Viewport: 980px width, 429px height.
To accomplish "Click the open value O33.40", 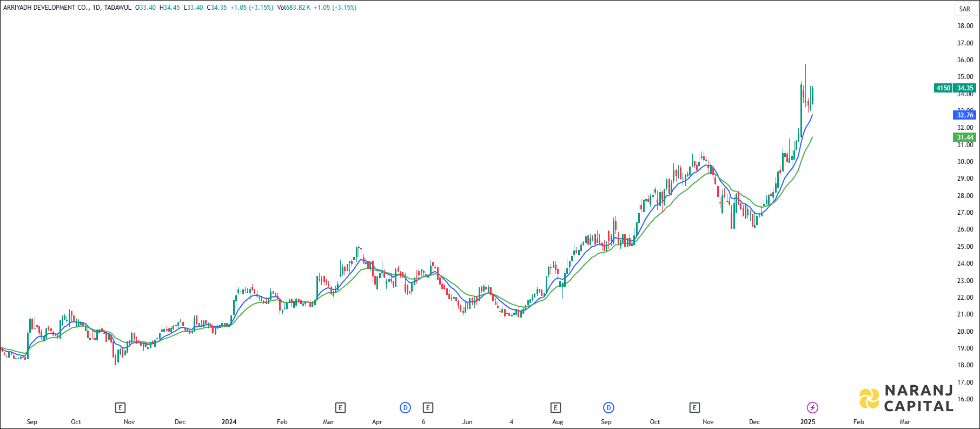I will coord(145,8).
